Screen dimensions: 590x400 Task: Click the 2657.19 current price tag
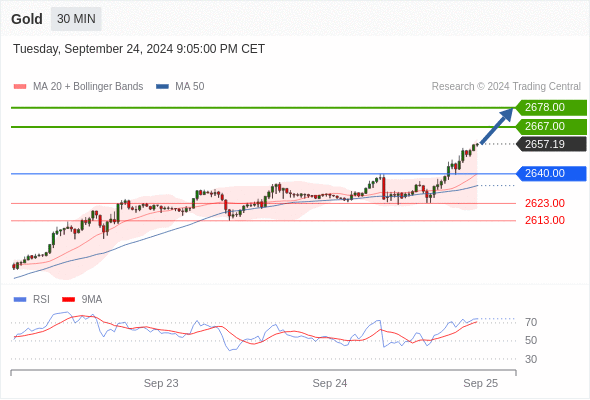551,144
